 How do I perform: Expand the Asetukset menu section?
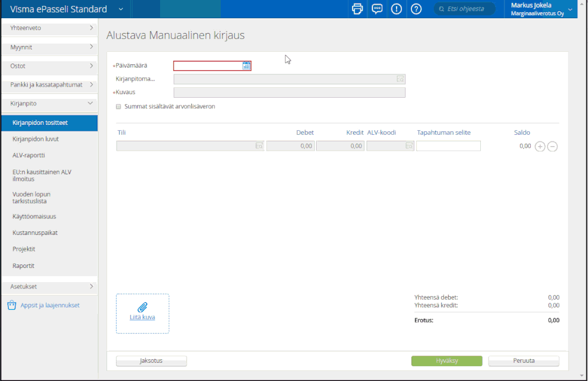tap(49, 287)
